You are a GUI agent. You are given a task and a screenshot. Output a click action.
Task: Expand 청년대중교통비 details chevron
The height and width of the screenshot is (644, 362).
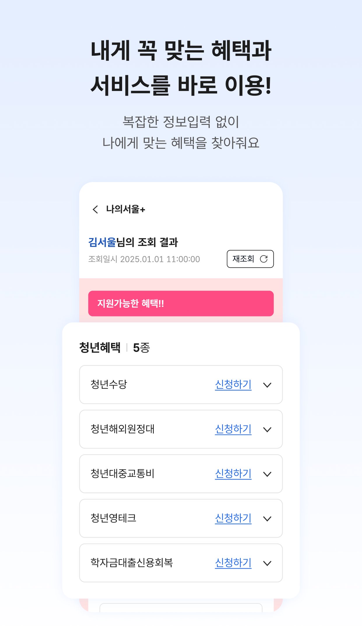tap(267, 474)
